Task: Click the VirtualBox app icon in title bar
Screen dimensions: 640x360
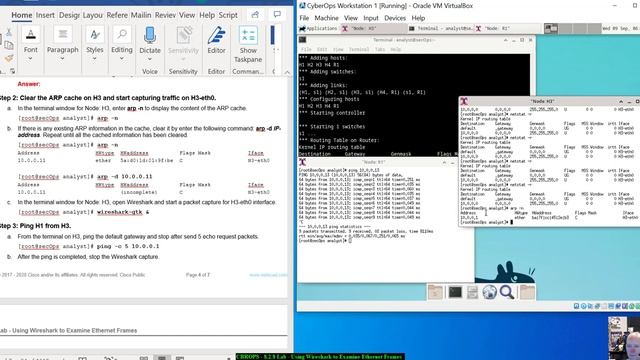Action: (302, 6)
